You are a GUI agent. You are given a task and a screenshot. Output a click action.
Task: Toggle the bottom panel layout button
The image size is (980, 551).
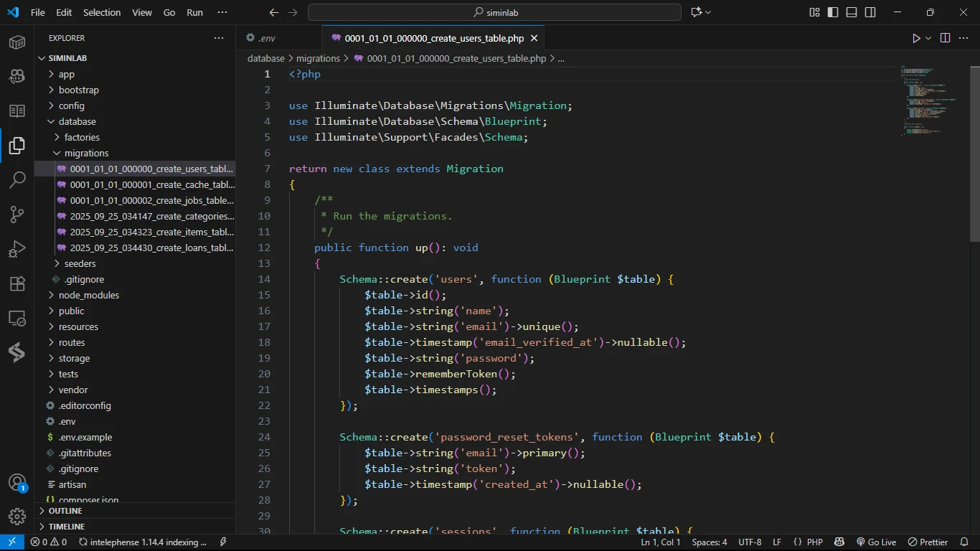[852, 12]
